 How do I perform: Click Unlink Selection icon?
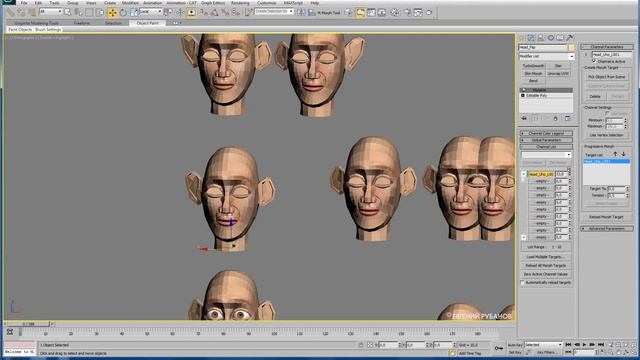click(x=21, y=13)
